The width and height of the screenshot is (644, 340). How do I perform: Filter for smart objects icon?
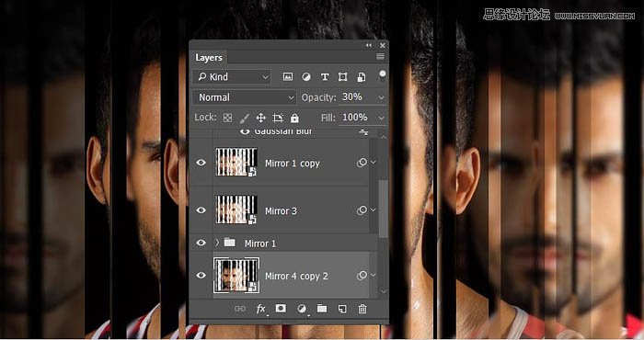point(361,76)
